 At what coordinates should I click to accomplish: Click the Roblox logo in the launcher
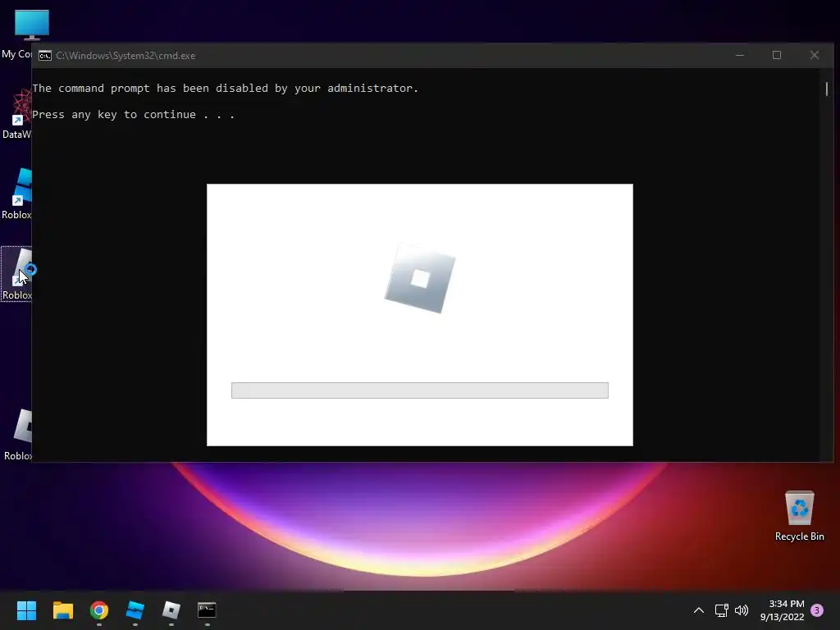pyautogui.click(x=419, y=278)
